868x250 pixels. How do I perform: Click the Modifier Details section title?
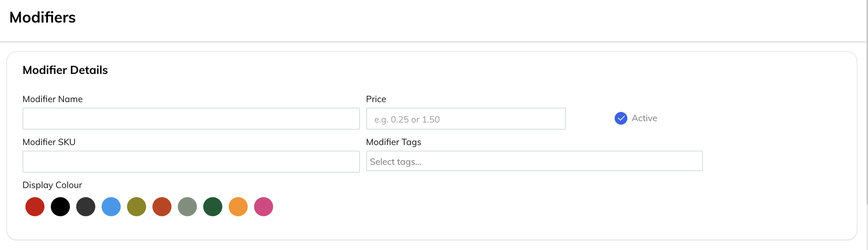tap(65, 70)
